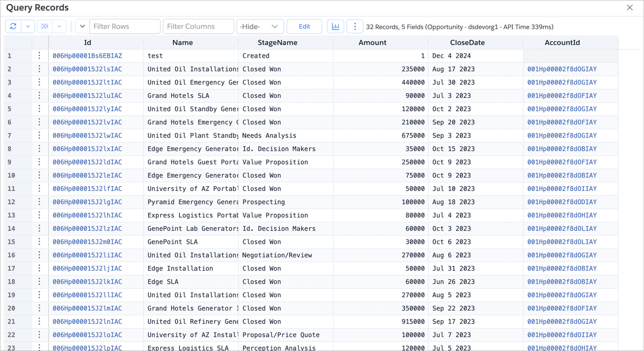Click the Filter Rows input field
Screen dimensions: 644x351
point(124,27)
